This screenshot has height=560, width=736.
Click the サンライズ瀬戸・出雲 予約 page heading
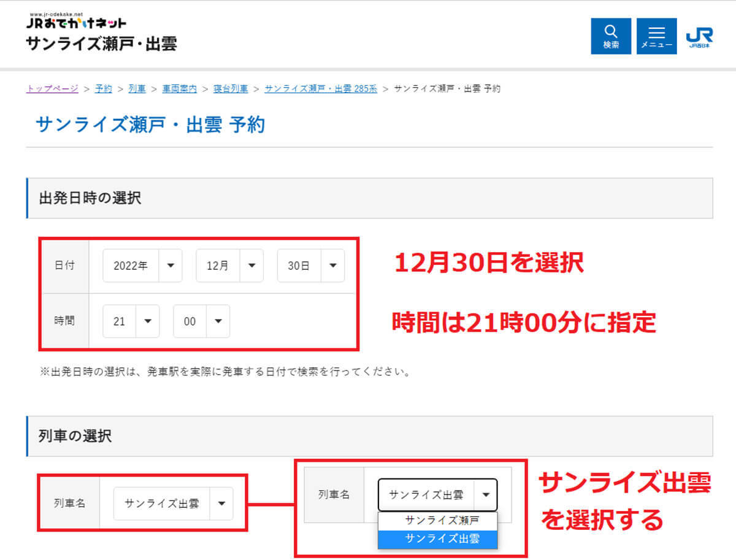point(150,125)
